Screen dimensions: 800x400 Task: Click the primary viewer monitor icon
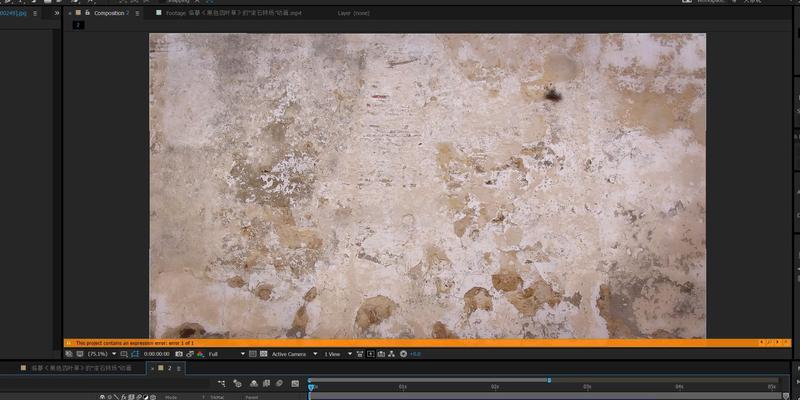pos(79,354)
